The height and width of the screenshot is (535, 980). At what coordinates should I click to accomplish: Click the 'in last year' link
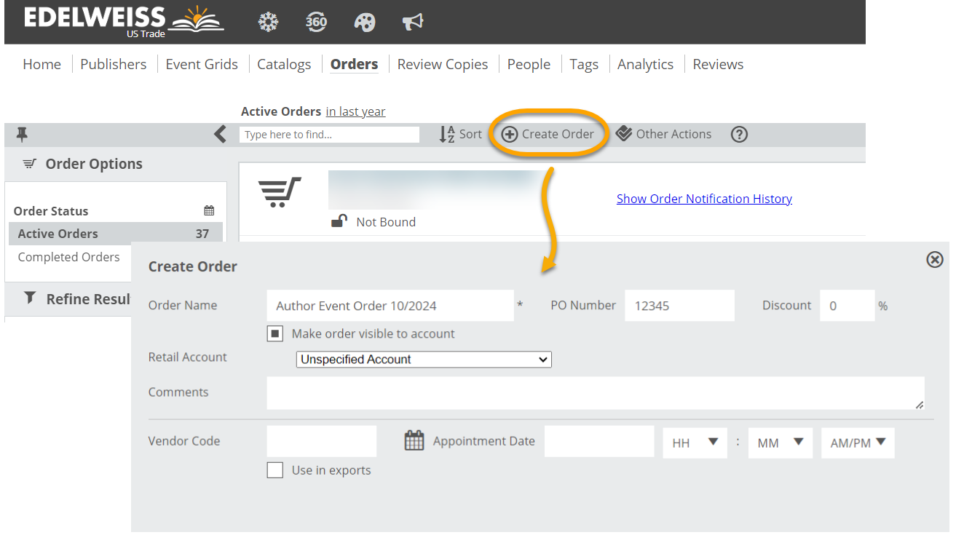click(x=355, y=111)
